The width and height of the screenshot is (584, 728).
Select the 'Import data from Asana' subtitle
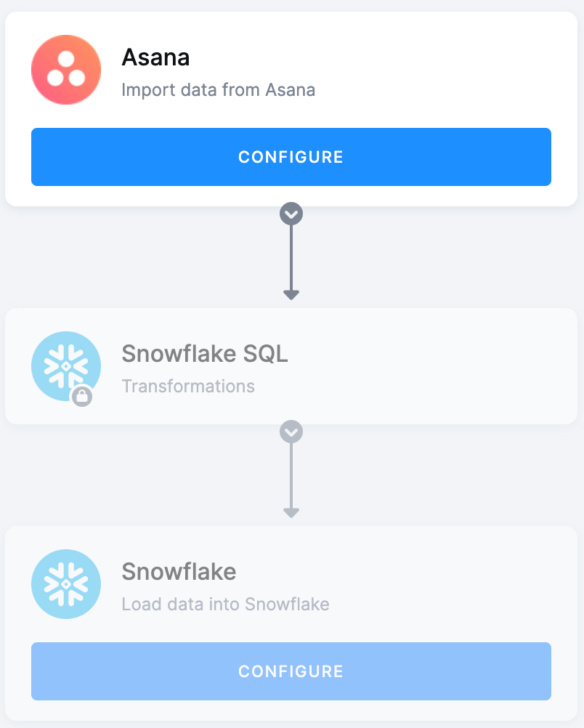pyautogui.click(x=218, y=89)
